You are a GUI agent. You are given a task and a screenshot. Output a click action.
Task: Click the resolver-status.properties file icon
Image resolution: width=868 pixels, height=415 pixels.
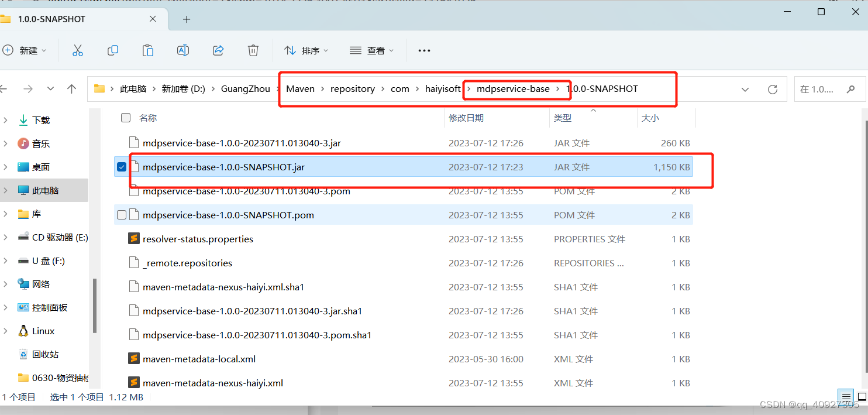(133, 239)
